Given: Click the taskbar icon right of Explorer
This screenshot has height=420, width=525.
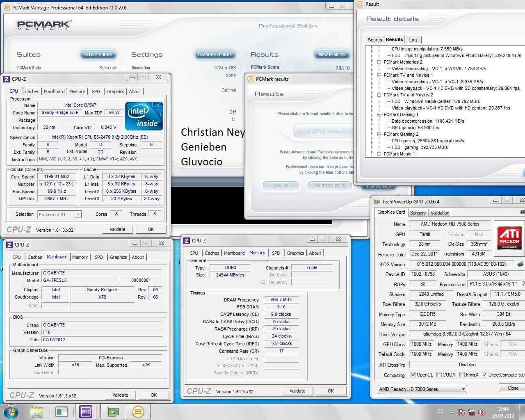Looking at the screenshot, I should (62, 411).
